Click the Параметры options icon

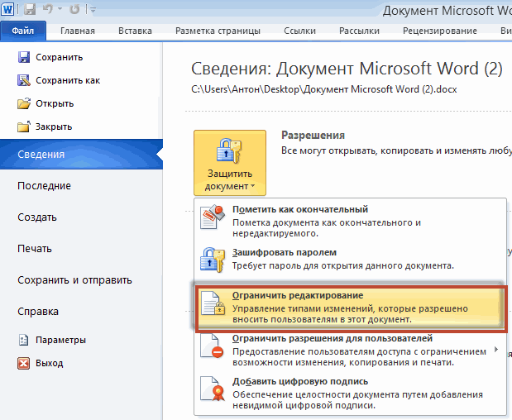coord(23,340)
